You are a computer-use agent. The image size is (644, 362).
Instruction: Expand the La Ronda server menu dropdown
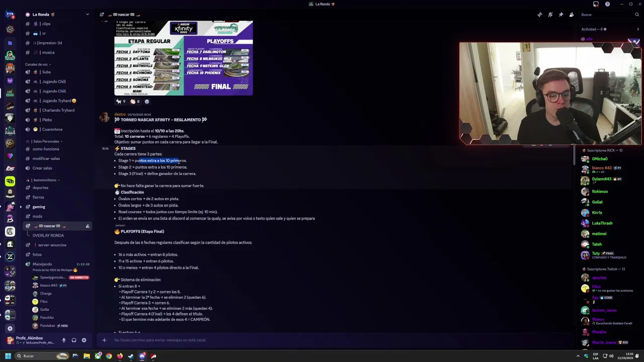click(x=87, y=15)
